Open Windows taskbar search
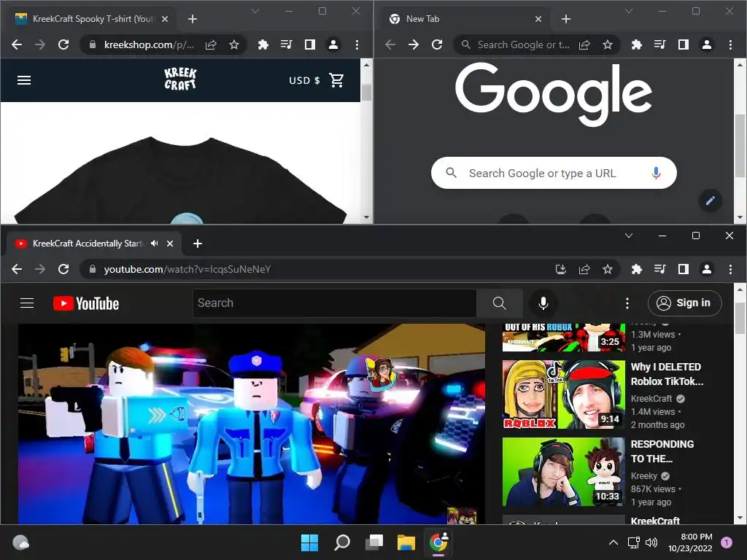Image resolution: width=747 pixels, height=560 pixels. tap(342, 542)
